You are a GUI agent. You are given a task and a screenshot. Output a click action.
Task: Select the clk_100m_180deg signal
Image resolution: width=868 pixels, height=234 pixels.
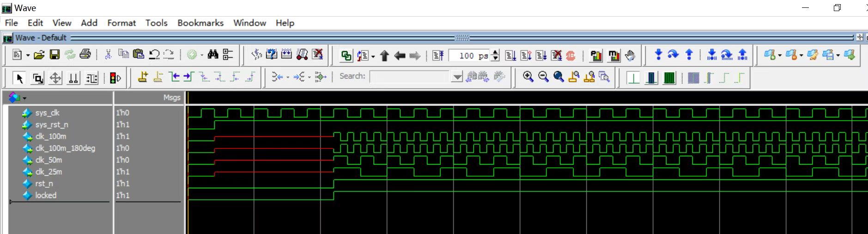tap(65, 148)
